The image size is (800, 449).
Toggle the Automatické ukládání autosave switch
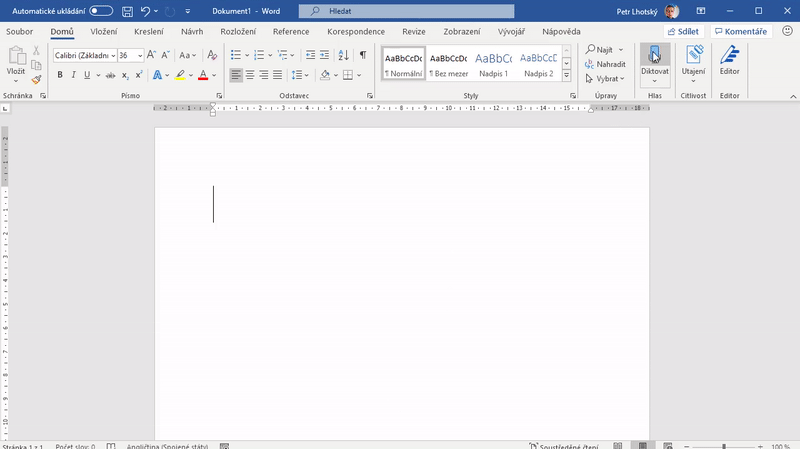101,11
